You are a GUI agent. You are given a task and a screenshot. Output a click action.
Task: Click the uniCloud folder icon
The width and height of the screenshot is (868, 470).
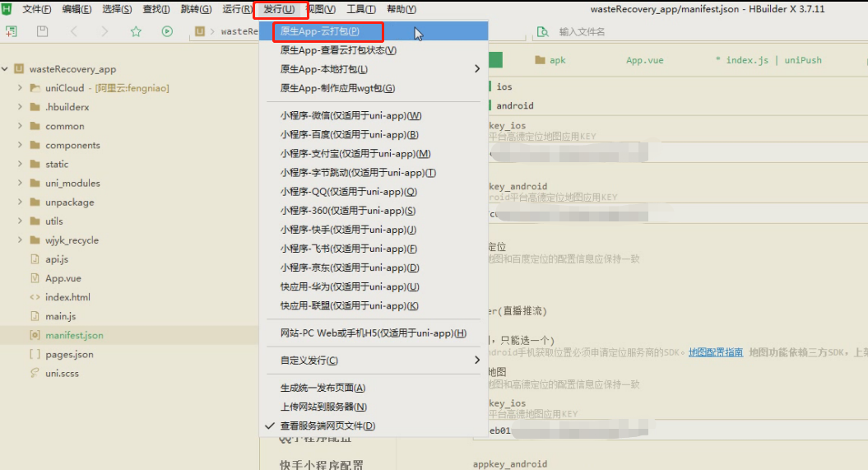[x=35, y=88]
